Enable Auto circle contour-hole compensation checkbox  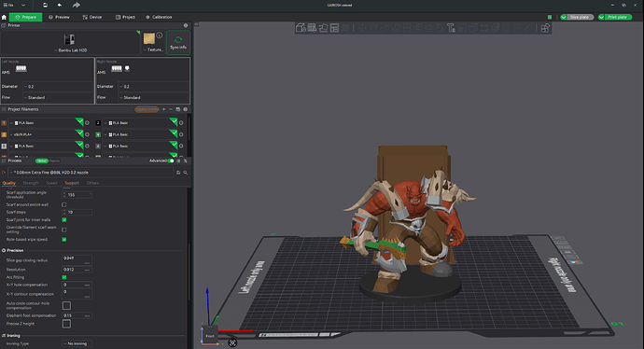click(x=66, y=305)
